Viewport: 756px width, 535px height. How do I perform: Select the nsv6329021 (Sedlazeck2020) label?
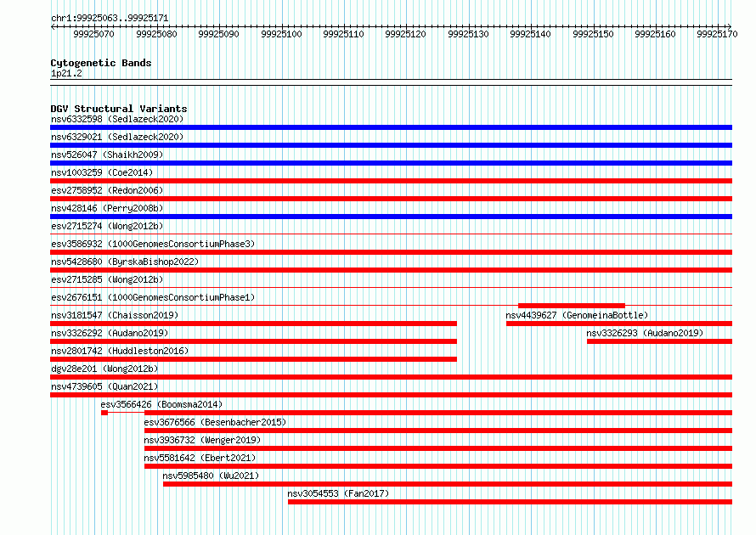click(x=117, y=137)
